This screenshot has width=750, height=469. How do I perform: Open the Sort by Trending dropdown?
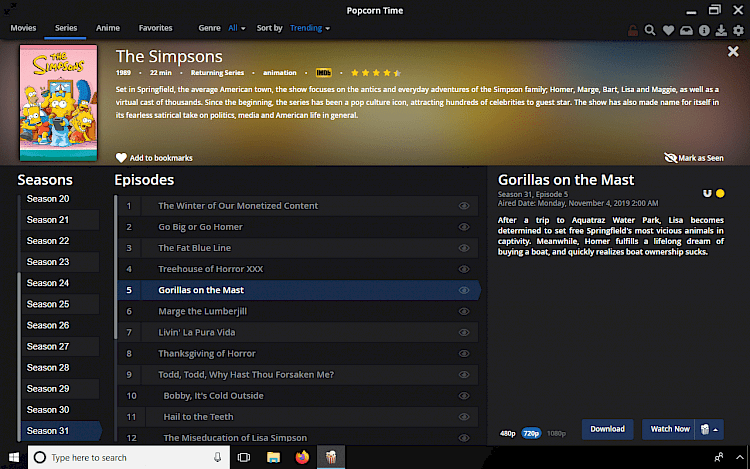pyautogui.click(x=310, y=28)
